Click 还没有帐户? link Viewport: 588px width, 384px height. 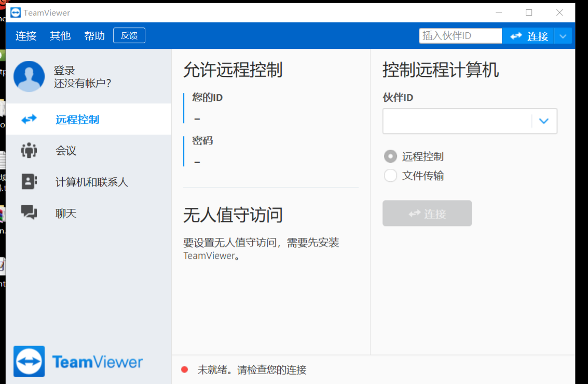click(x=83, y=83)
